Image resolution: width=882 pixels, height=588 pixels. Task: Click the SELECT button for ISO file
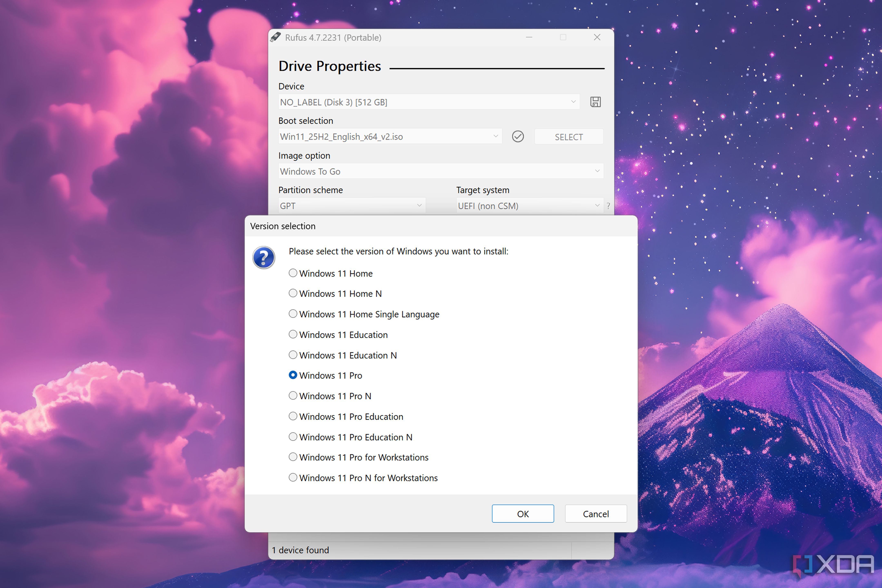coord(568,137)
